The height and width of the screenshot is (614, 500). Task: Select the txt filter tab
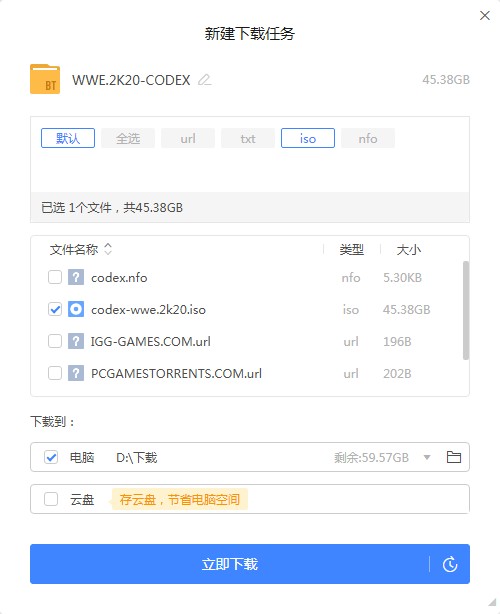[x=248, y=138]
